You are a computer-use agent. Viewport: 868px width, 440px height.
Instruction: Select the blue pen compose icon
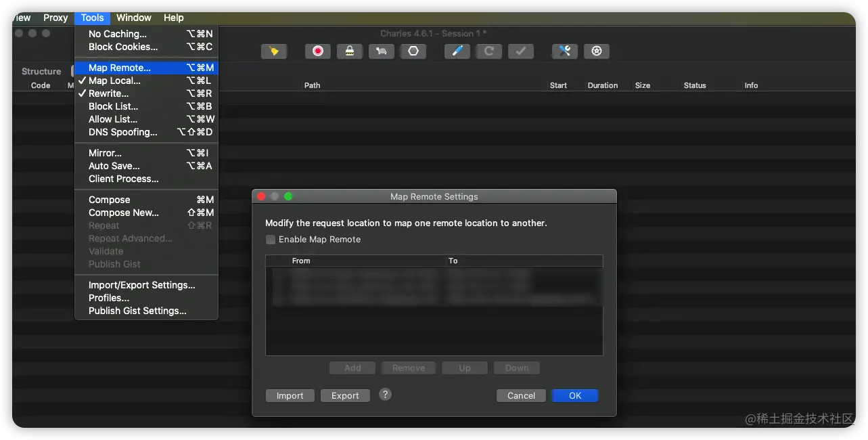457,51
